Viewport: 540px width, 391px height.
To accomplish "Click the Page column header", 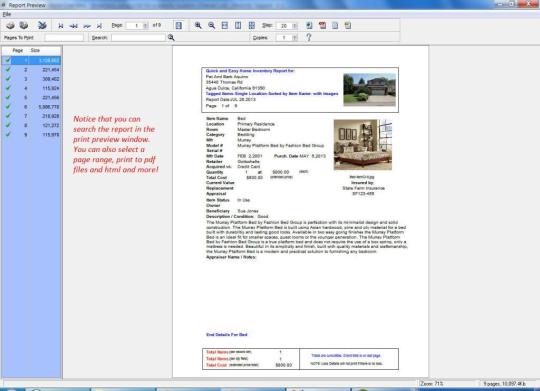I will coord(18,50).
